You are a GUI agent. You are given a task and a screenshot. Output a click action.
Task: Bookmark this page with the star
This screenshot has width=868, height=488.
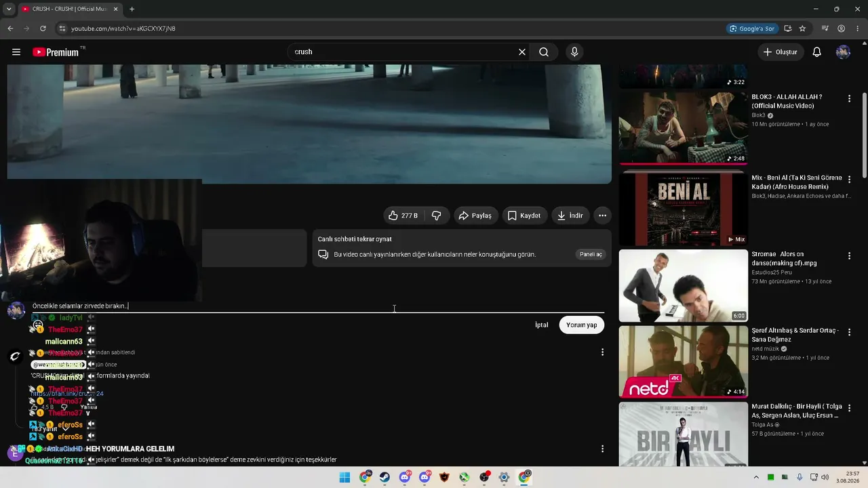(802, 28)
